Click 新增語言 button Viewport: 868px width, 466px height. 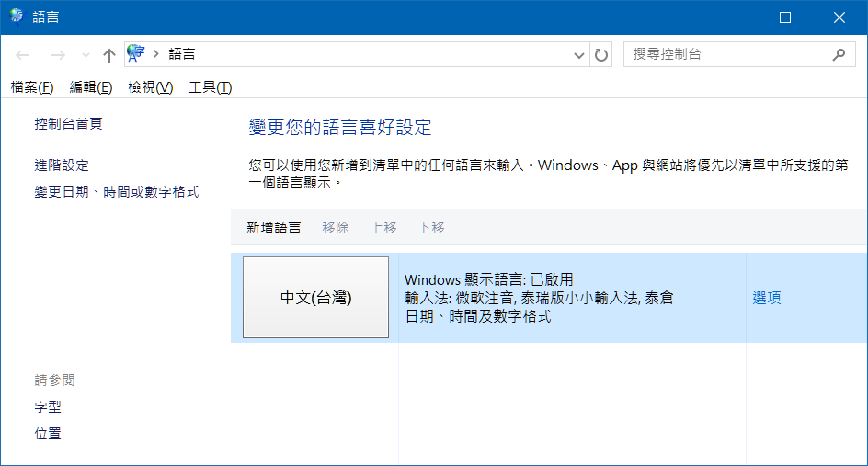pos(273,227)
